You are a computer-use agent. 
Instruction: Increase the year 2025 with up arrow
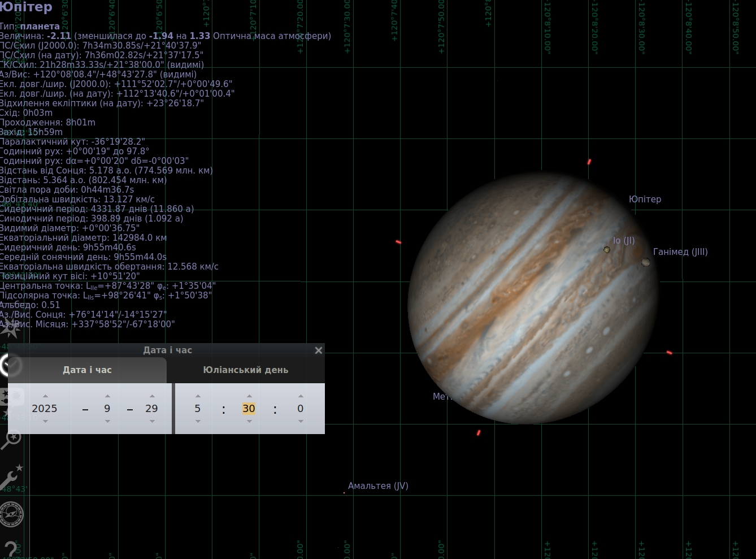pos(45,396)
